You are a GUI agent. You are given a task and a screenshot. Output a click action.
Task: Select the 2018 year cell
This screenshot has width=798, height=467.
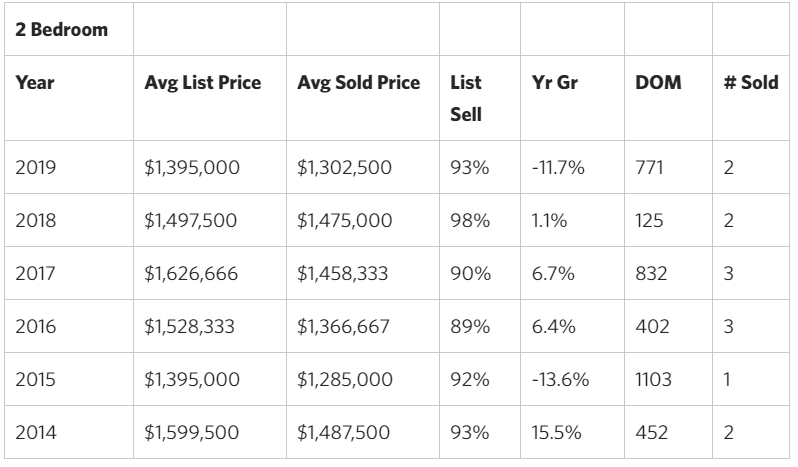(35, 220)
